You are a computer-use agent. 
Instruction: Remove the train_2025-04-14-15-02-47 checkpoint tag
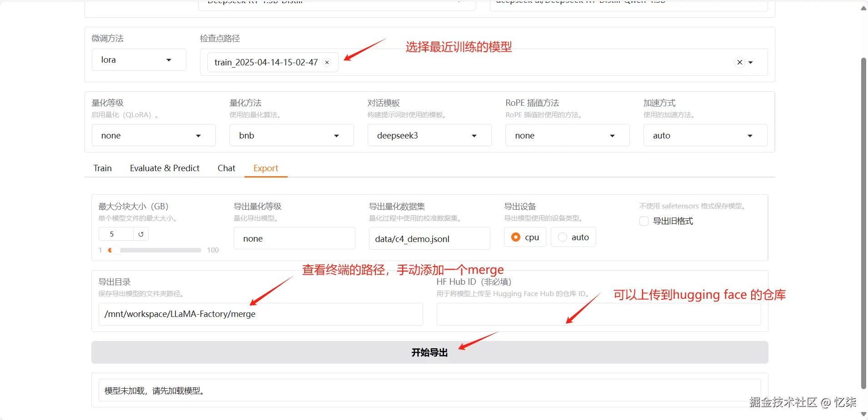coord(327,63)
